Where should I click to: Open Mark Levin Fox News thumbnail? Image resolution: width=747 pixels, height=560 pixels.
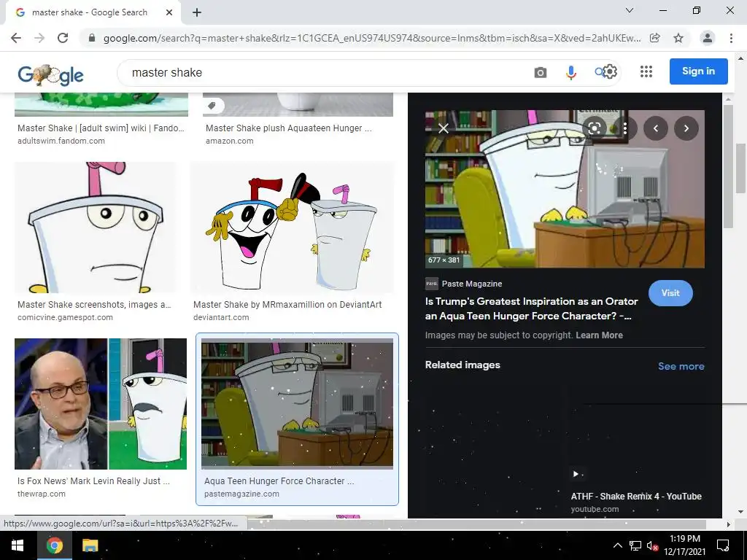tap(101, 404)
